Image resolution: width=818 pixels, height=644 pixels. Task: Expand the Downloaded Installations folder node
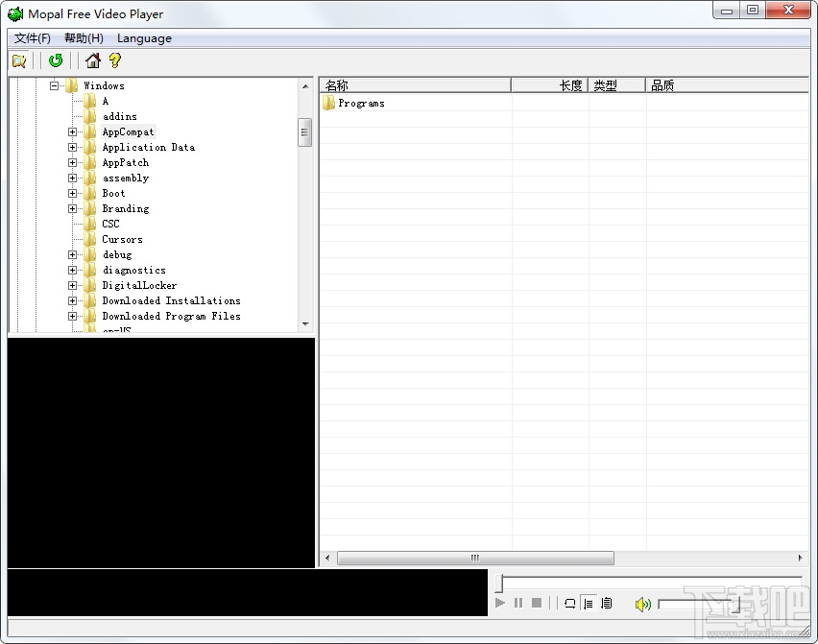coord(73,300)
